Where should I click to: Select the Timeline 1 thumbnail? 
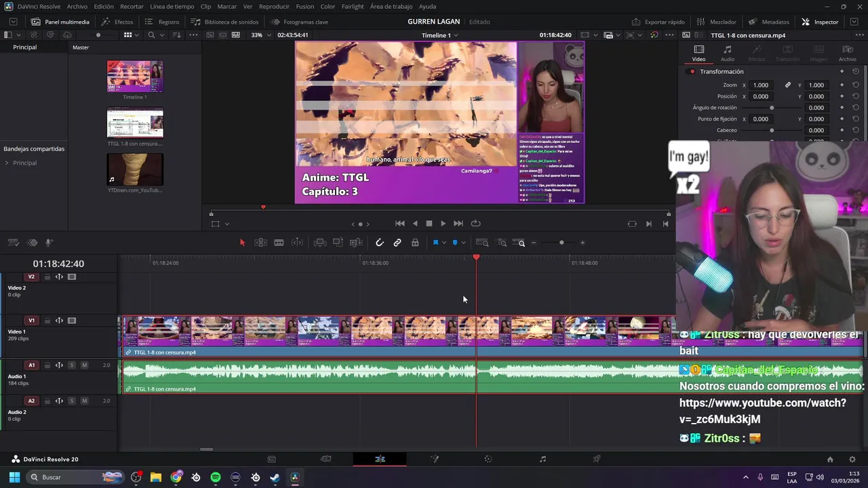click(135, 77)
